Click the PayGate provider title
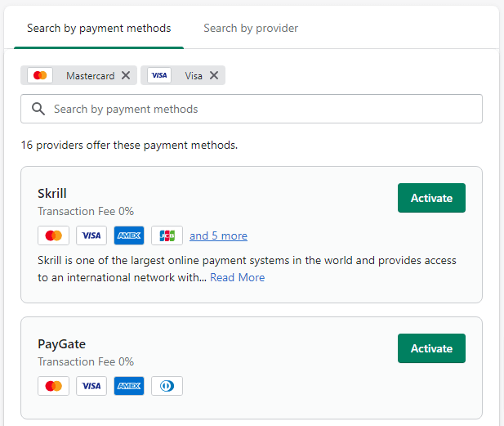The image size is (504, 426). (62, 344)
